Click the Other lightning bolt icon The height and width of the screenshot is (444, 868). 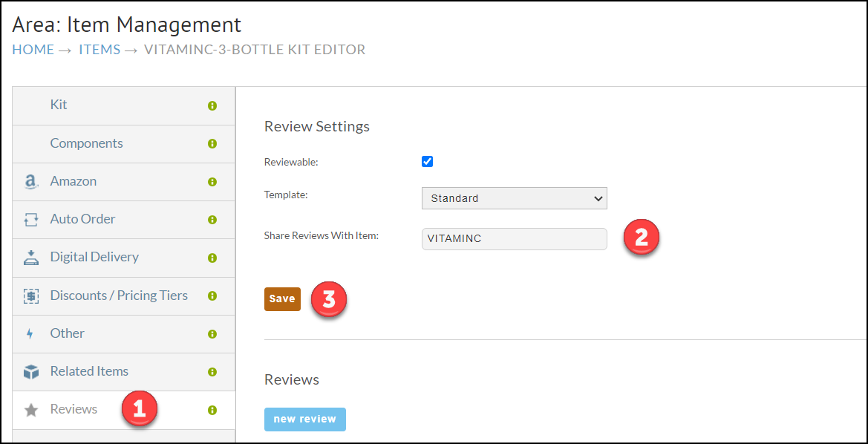pyautogui.click(x=30, y=334)
